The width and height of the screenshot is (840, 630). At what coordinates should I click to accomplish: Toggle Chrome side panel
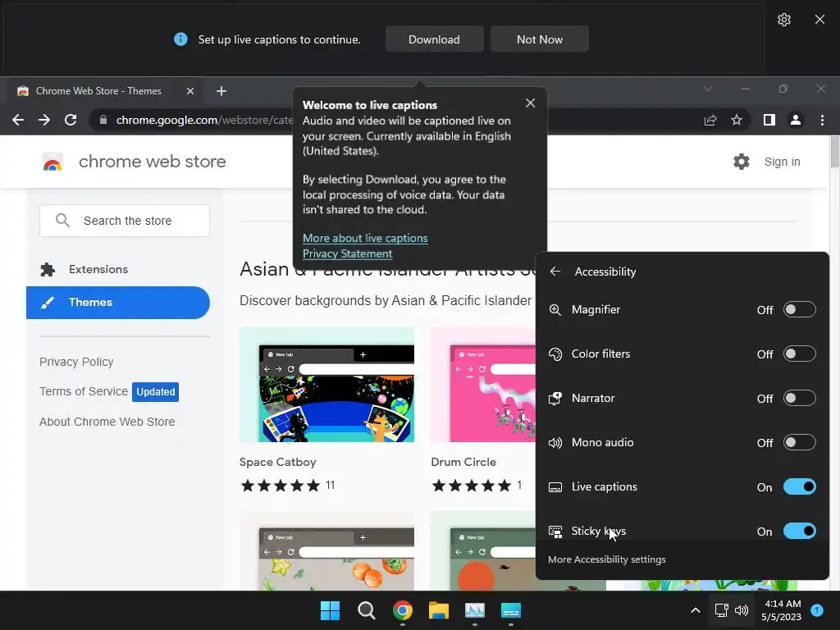click(769, 120)
